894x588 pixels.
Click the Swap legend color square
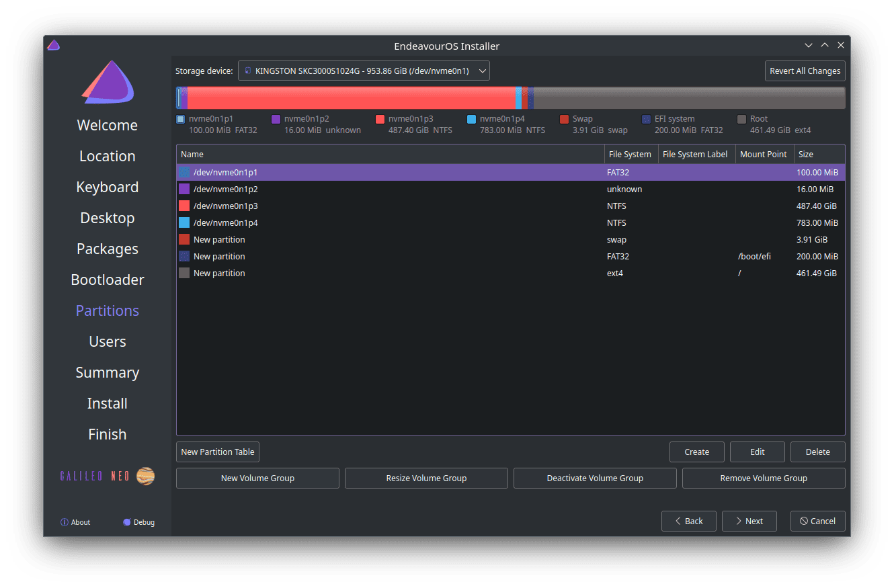click(x=565, y=119)
